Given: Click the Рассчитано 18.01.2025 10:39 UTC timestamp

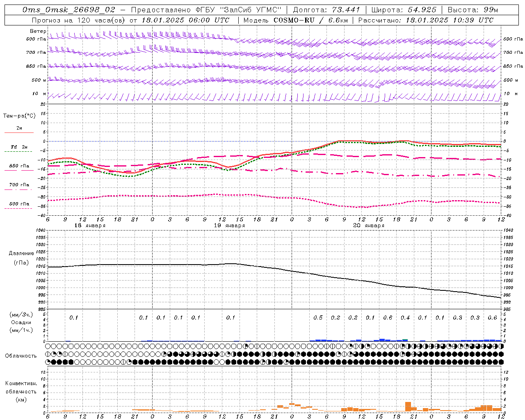Looking at the screenshot, I should coord(426,20).
